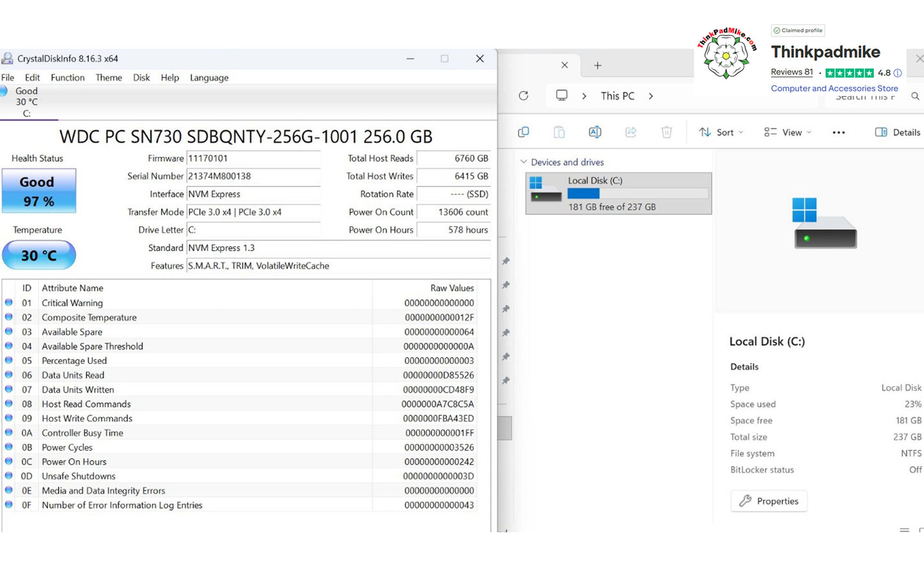Click the Share icon in Explorer toolbar

tap(630, 132)
